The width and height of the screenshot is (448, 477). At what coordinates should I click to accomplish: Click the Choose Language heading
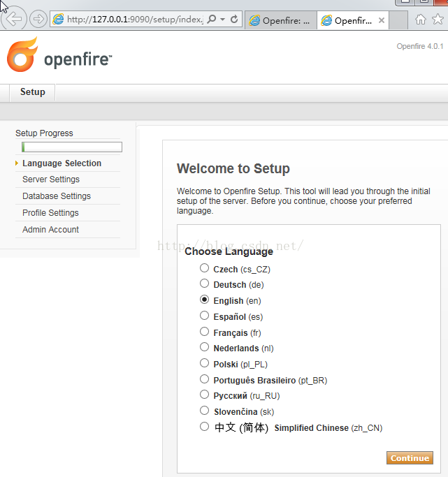tap(229, 251)
